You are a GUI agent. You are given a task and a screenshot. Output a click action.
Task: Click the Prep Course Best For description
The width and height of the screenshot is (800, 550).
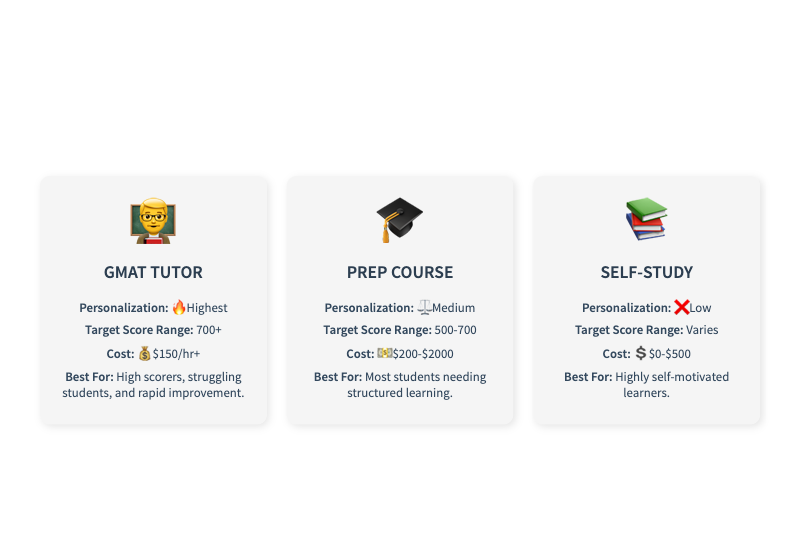point(400,385)
